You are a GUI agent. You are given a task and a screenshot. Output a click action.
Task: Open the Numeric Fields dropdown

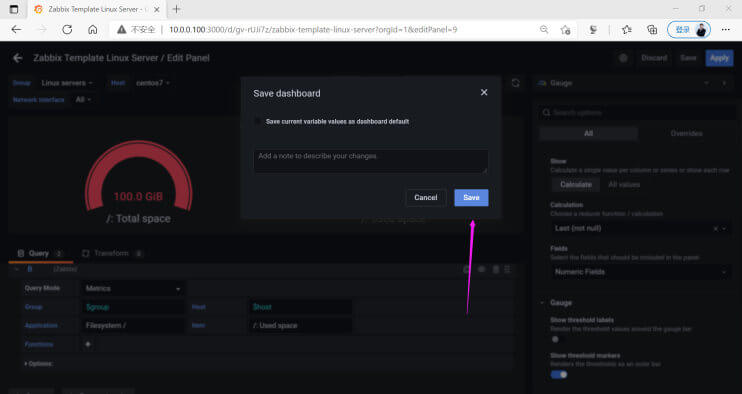click(640, 272)
